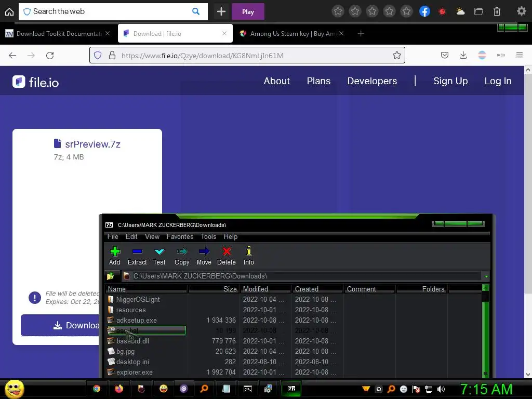Open the Developers link on file.io
The height and width of the screenshot is (399, 532).
(x=372, y=81)
